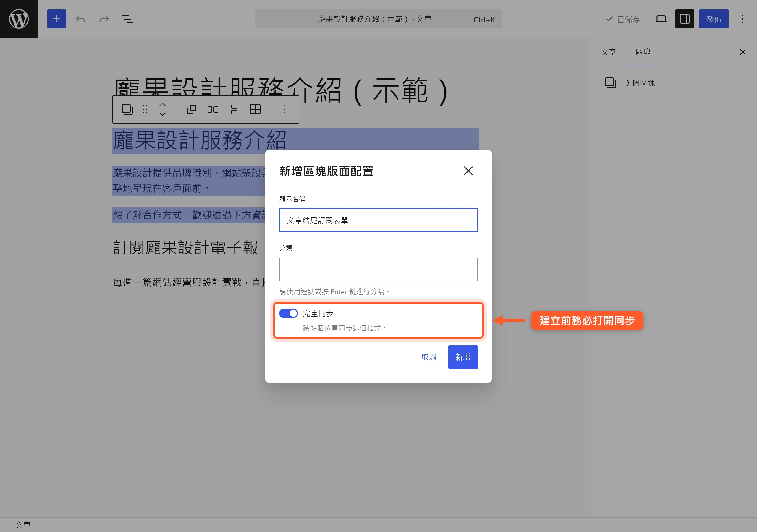The height and width of the screenshot is (532, 757).
Task: Select the paragraph starting 每週一篇網站經營
Action: (x=189, y=283)
